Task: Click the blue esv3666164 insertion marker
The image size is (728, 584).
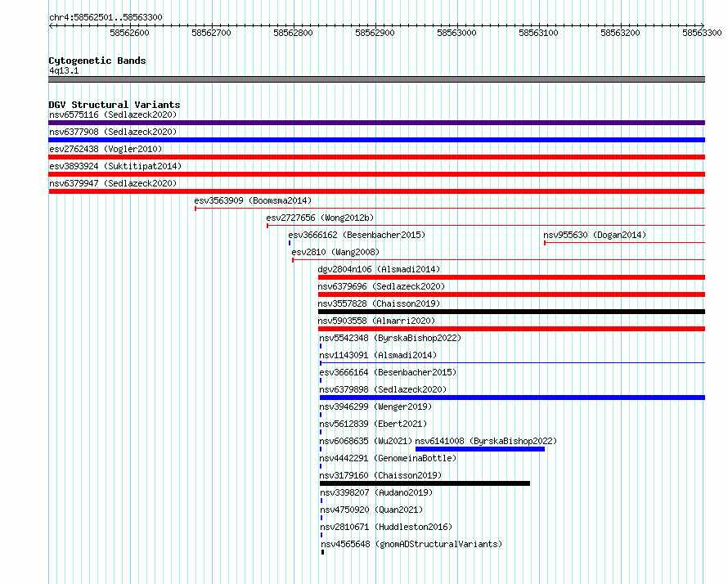Action: pyautogui.click(x=321, y=380)
